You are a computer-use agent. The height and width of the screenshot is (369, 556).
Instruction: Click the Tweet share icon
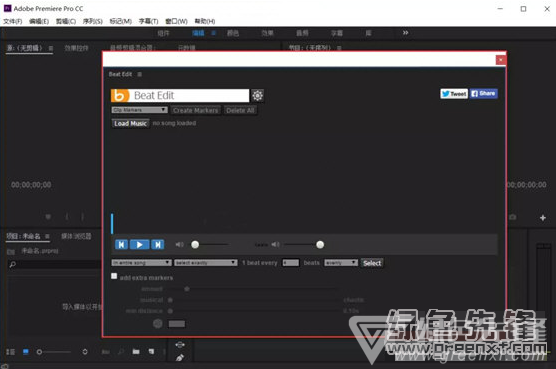(454, 94)
